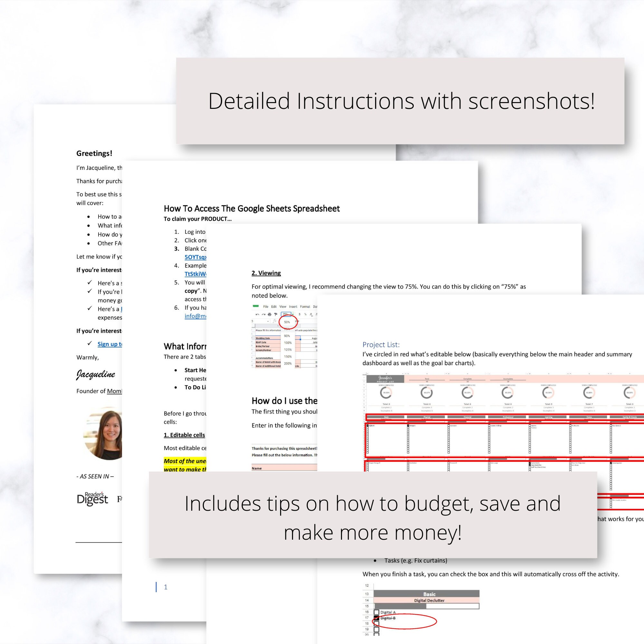The image size is (644, 644).
Task: Click the decrease decimal places icon
Action: pyautogui.click(x=311, y=315)
